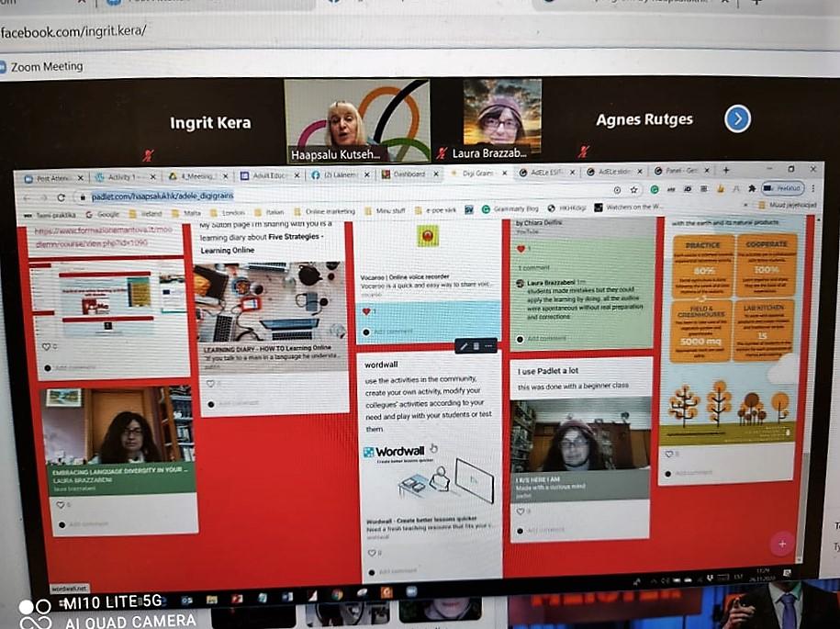Screen dimensions: 840x629
Task: Switch to the Post Attend browser tab
Action: pyautogui.click(x=53, y=177)
